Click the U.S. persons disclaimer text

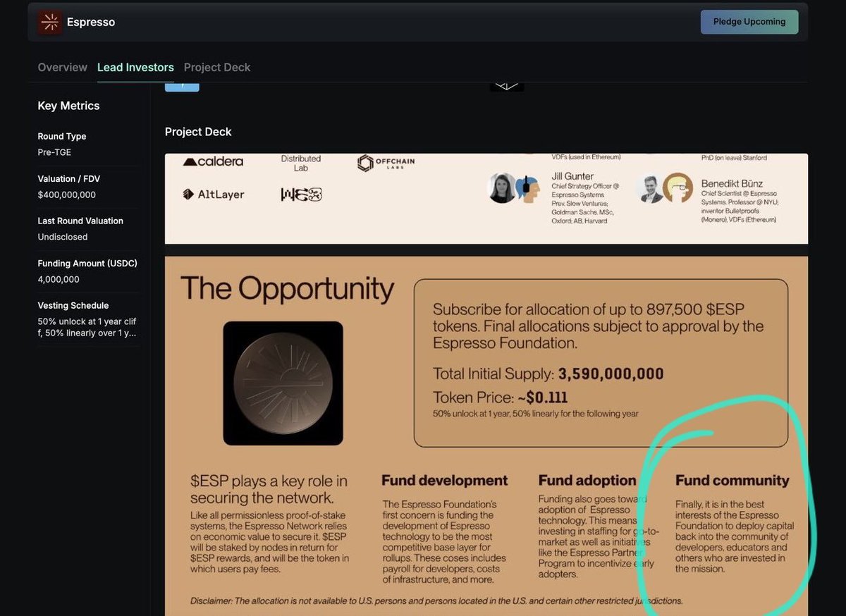(x=436, y=601)
